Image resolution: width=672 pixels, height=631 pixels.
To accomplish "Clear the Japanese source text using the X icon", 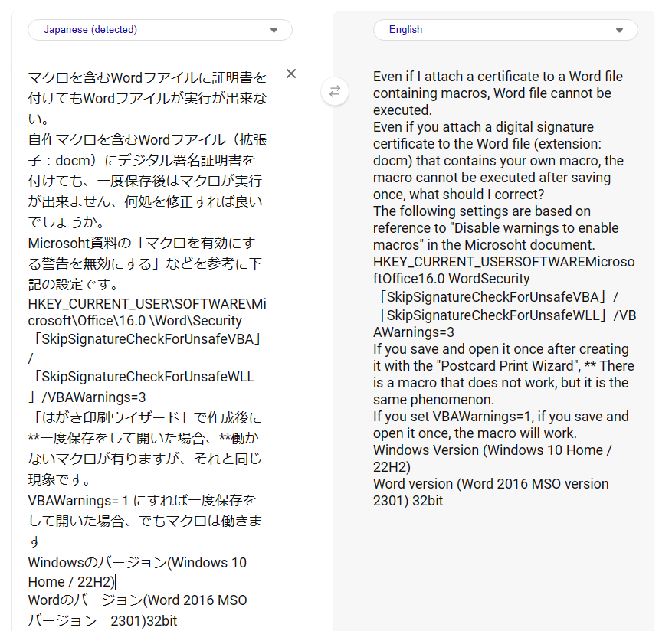I will tap(291, 74).
